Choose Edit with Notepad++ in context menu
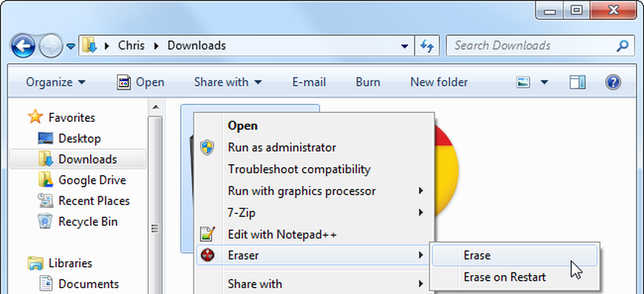This screenshot has height=294, width=644. (315, 235)
